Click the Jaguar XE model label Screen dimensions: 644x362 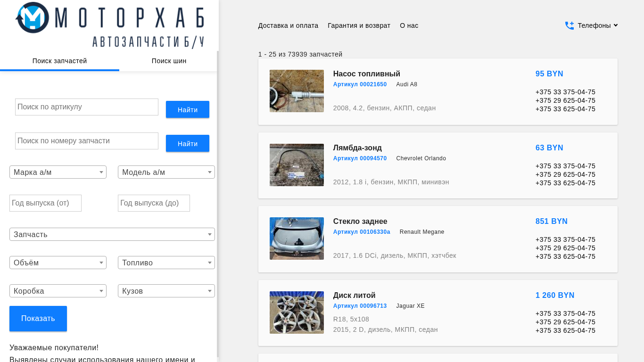[x=410, y=306]
